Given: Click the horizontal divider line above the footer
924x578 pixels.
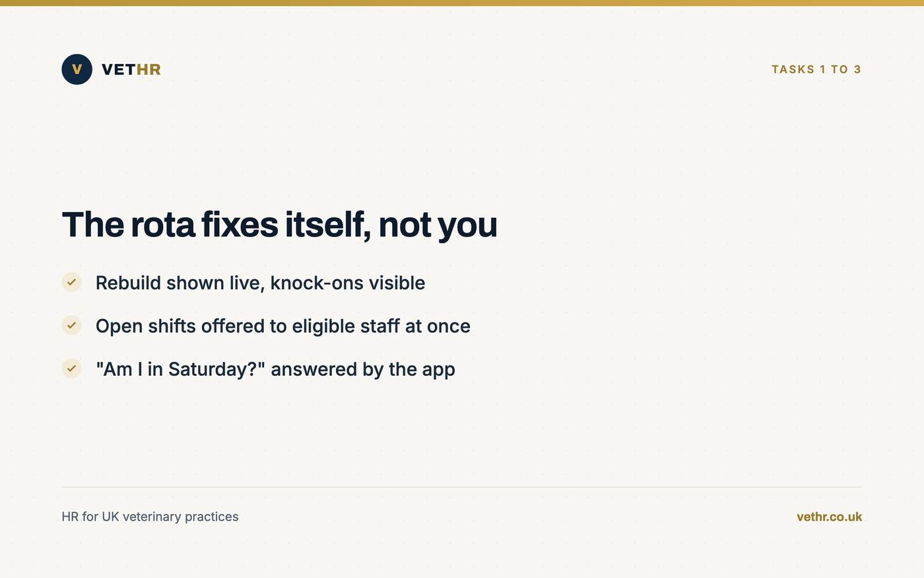Looking at the screenshot, I should pyautogui.click(x=462, y=487).
